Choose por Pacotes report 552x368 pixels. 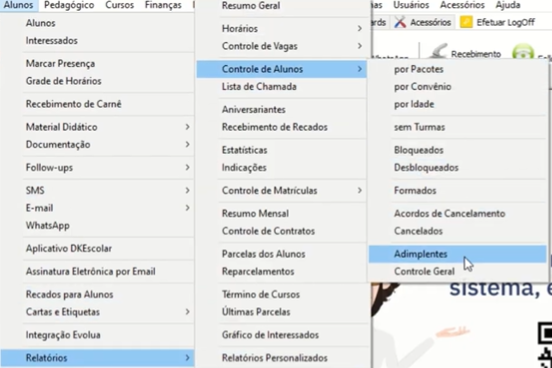pyautogui.click(x=419, y=69)
